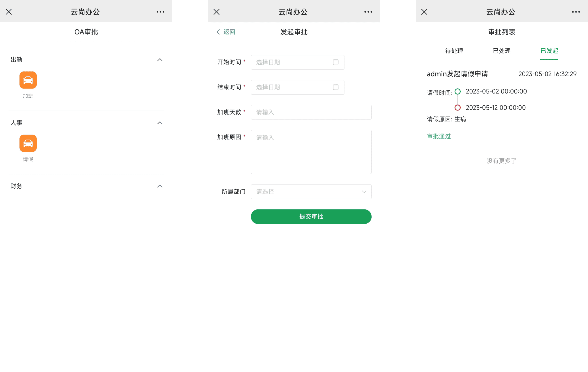Viewport: 588px width, 372px height.
Task: Open the 请假 leave request icon
Action: (x=28, y=143)
